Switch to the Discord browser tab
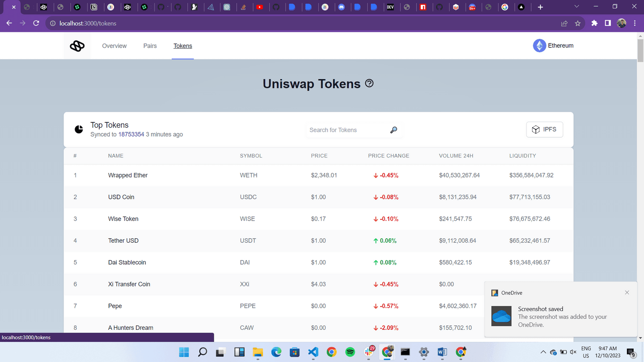The width and height of the screenshot is (644, 362). coord(341,7)
